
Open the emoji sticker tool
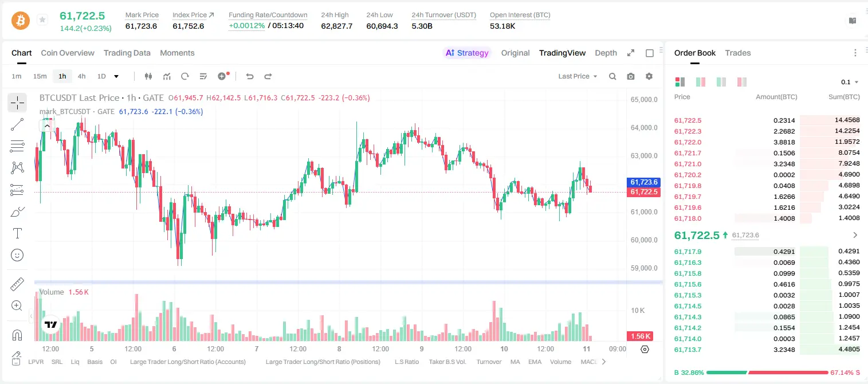[17, 255]
